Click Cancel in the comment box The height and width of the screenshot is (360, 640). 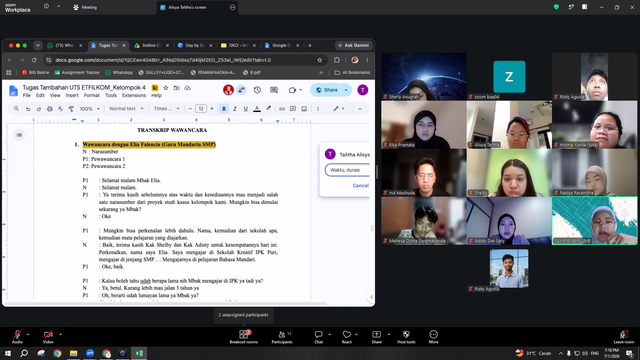(x=360, y=185)
